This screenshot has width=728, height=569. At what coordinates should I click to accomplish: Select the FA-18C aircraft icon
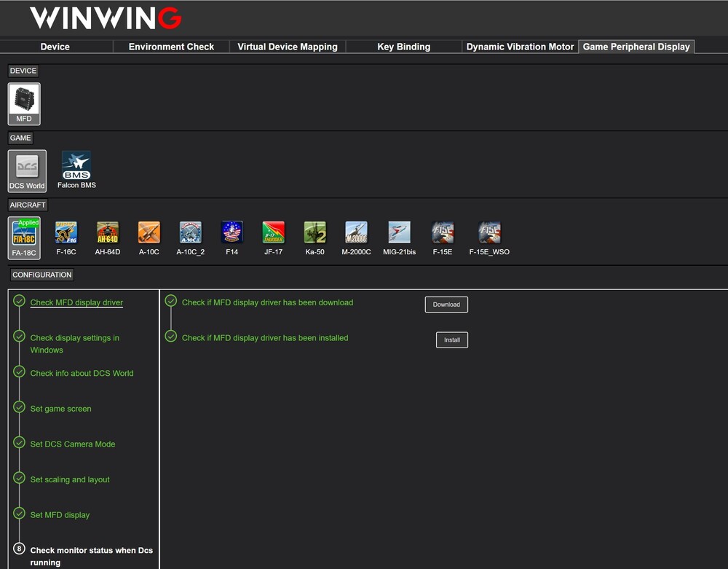[24, 238]
